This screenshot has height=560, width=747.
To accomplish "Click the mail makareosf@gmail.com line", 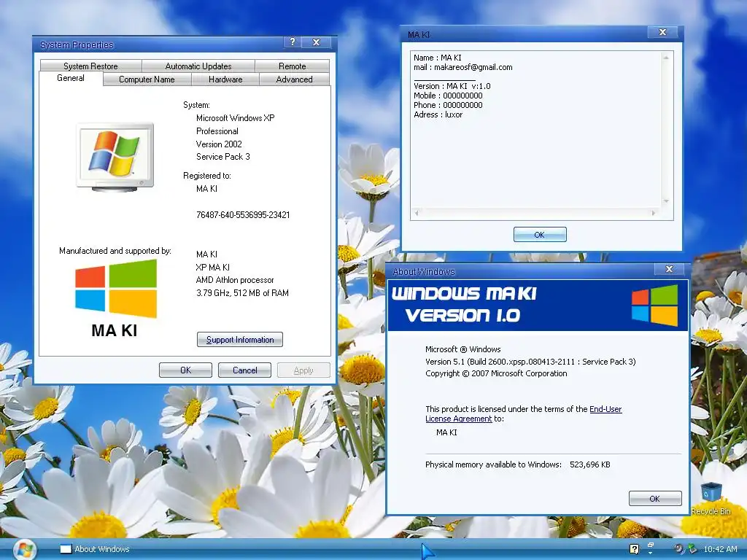I will (x=463, y=67).
